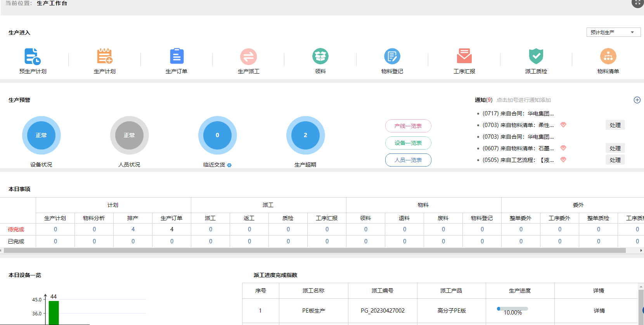Click the PG_20230427002 dispatch number cell
This screenshot has height=325, width=644.
point(383,311)
